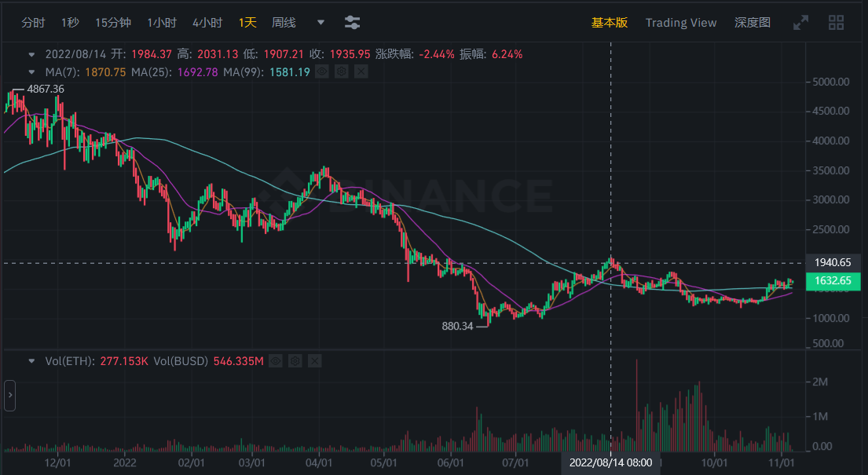Open the extra timeframe dropdown next to 周线
This screenshot has width=868, height=475.
(x=320, y=23)
